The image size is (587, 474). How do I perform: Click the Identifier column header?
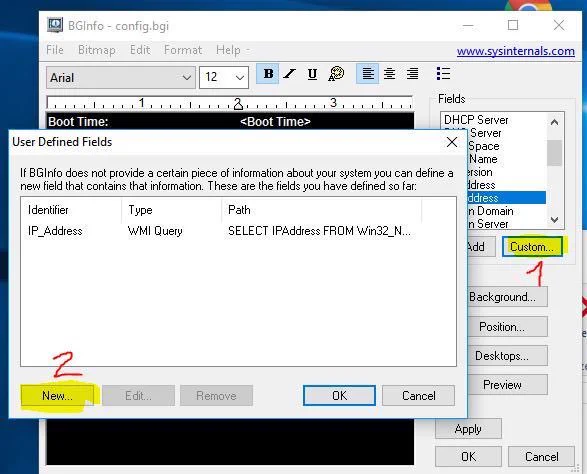point(71,210)
